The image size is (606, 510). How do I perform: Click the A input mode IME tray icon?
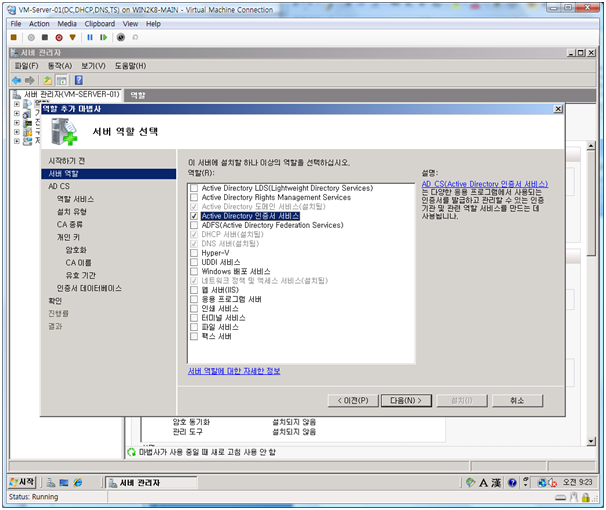pos(483,483)
